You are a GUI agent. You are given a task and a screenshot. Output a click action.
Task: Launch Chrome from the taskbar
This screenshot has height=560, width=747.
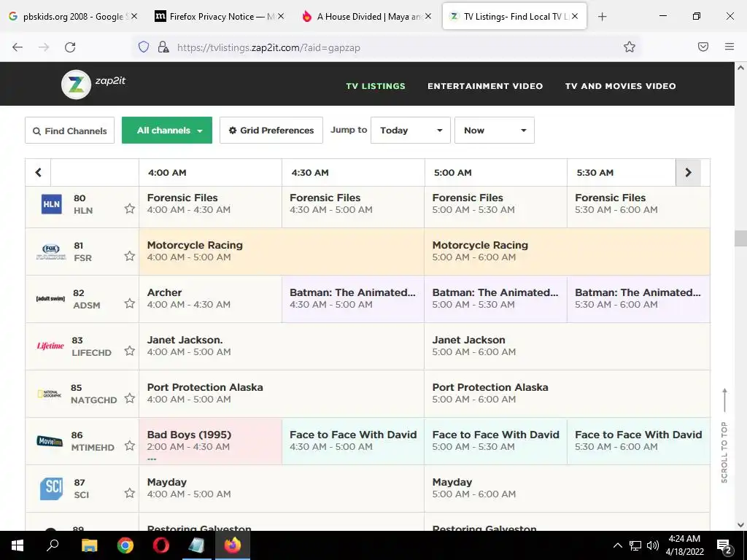(x=125, y=545)
